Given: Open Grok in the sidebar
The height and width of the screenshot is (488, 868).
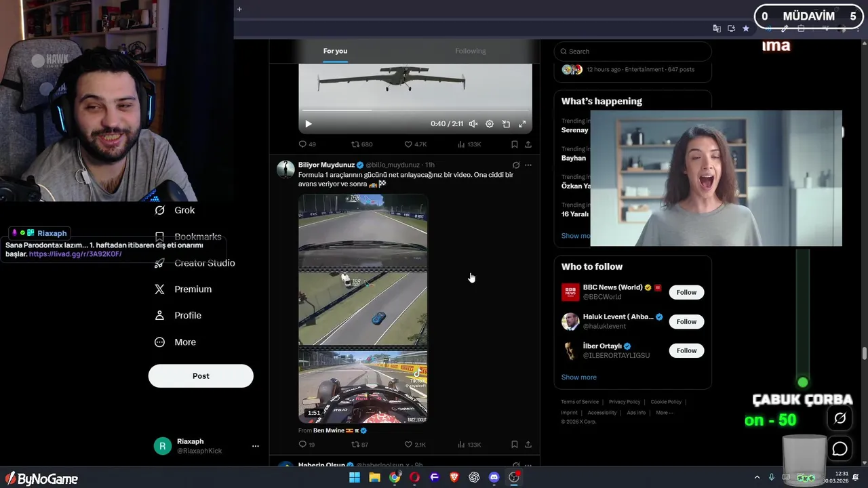Looking at the screenshot, I should click(x=175, y=210).
